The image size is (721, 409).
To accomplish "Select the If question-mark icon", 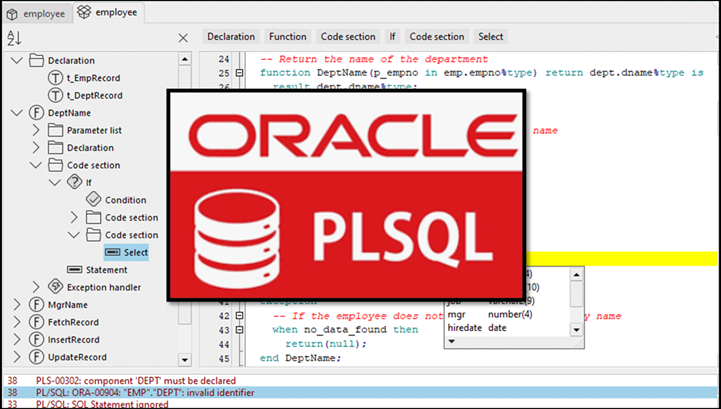I will 74,183.
